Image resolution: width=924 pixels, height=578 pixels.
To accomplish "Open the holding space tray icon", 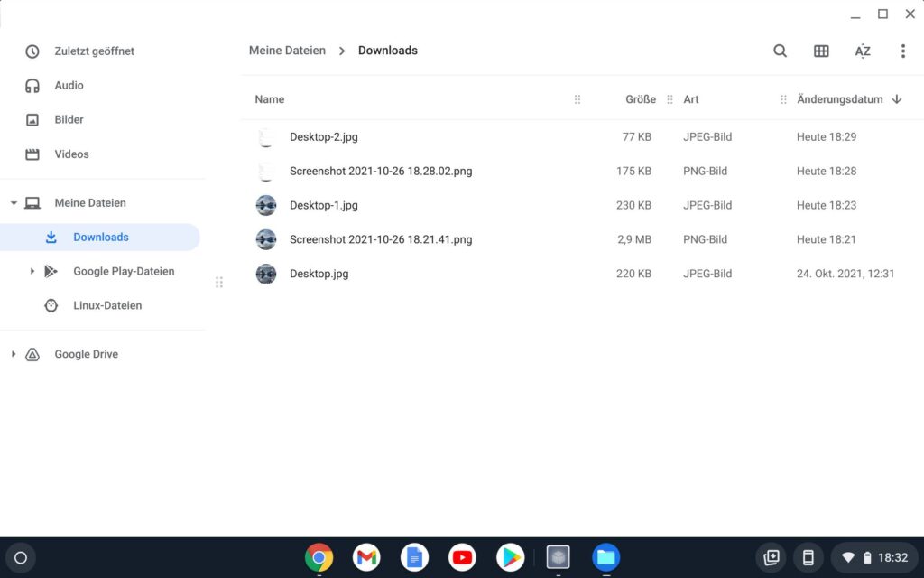I will 771,557.
